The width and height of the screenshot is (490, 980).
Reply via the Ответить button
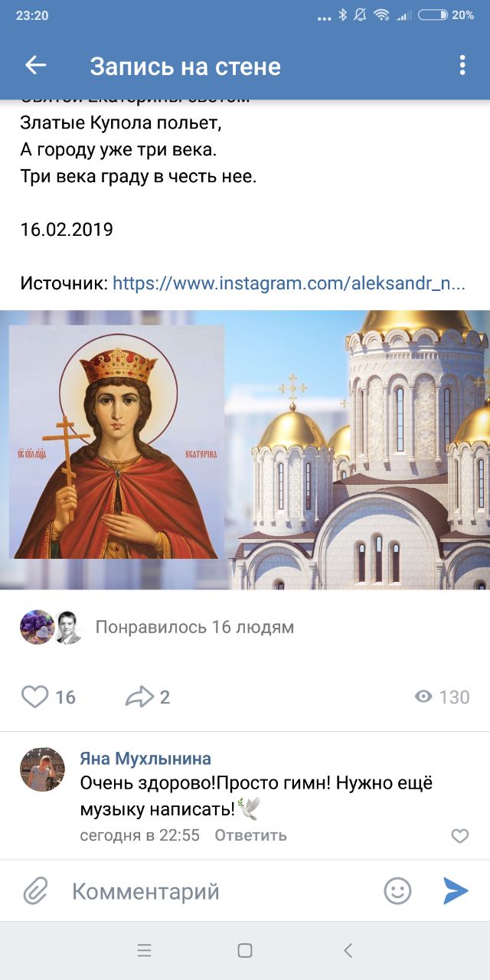(250, 835)
